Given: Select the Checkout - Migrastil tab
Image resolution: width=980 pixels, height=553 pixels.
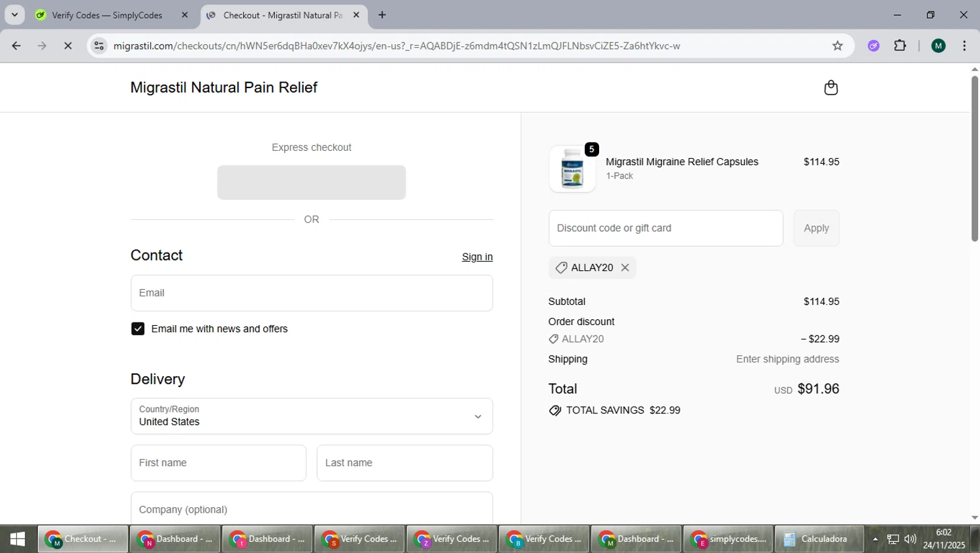Looking at the screenshot, I should 282,15.
